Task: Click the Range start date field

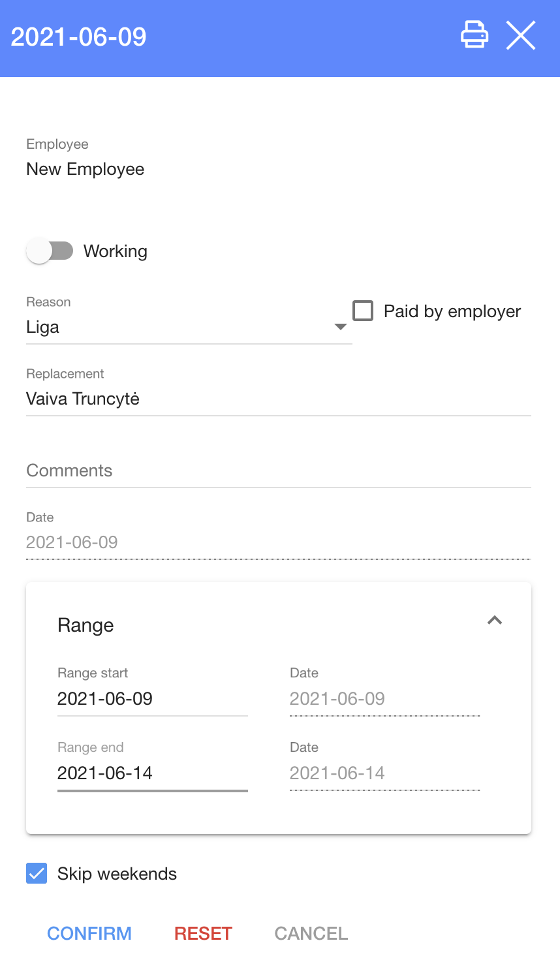Action: click(x=152, y=699)
